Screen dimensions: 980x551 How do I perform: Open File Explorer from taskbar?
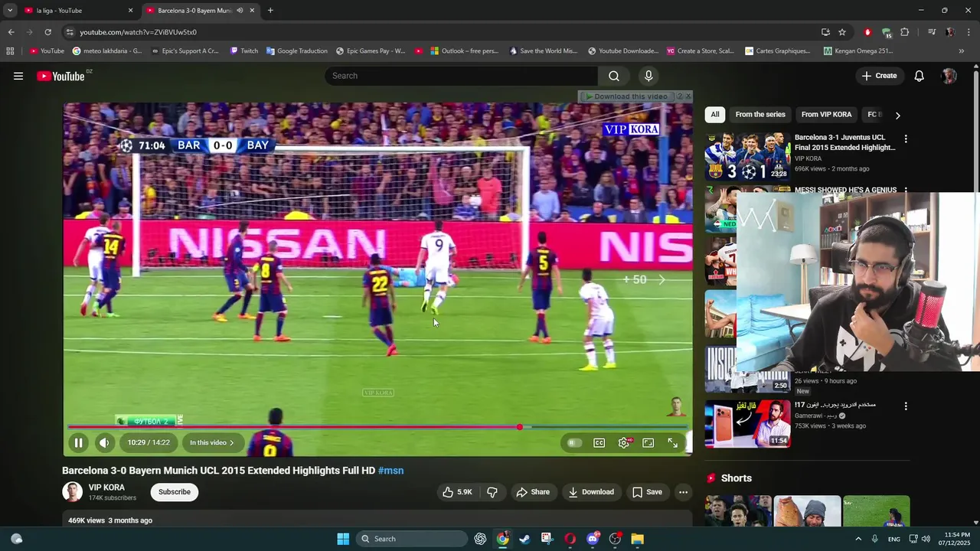point(637,539)
